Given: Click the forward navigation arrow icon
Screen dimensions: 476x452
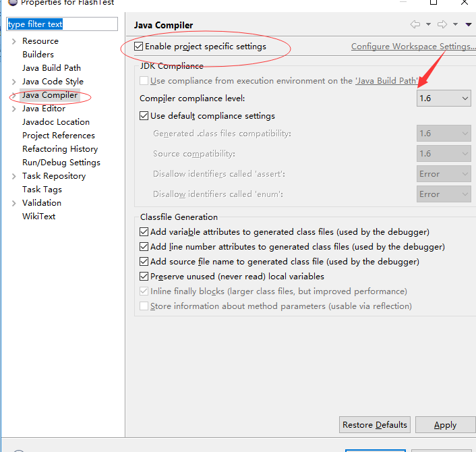Looking at the screenshot, I should click(x=442, y=25).
